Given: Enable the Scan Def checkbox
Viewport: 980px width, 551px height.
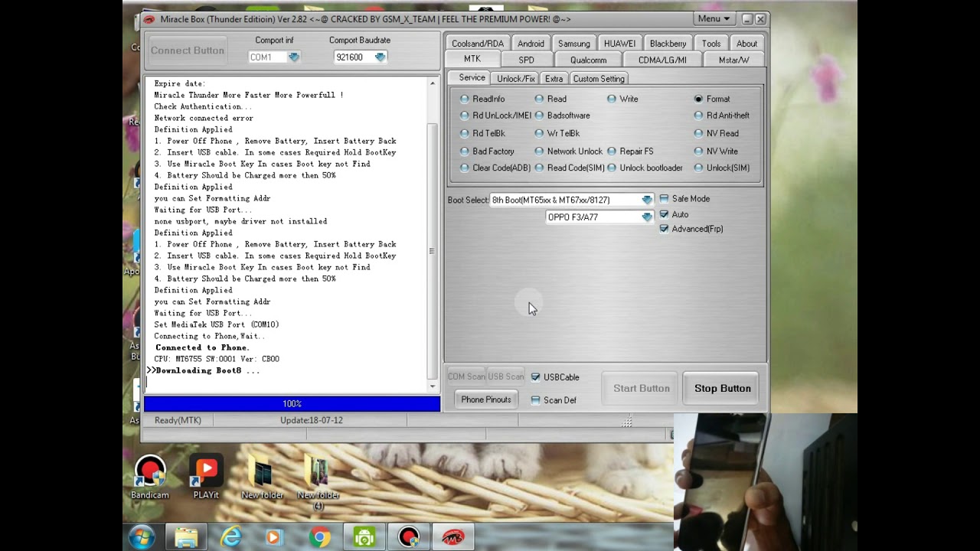Looking at the screenshot, I should pos(535,400).
